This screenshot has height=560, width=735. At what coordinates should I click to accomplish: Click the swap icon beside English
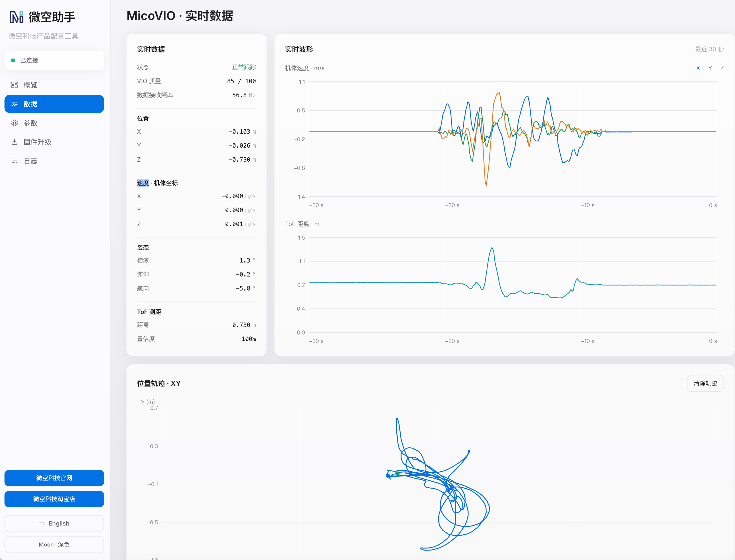pos(42,523)
